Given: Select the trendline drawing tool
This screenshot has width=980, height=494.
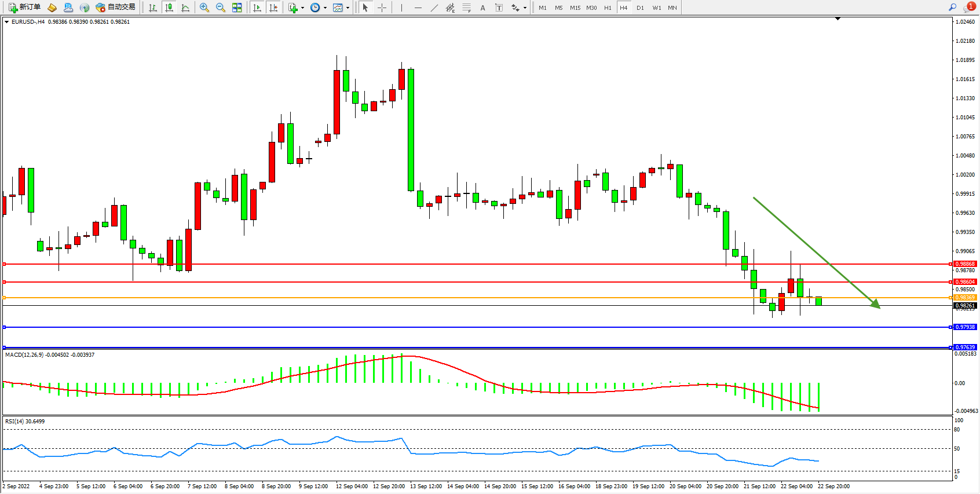Looking at the screenshot, I should point(434,8).
